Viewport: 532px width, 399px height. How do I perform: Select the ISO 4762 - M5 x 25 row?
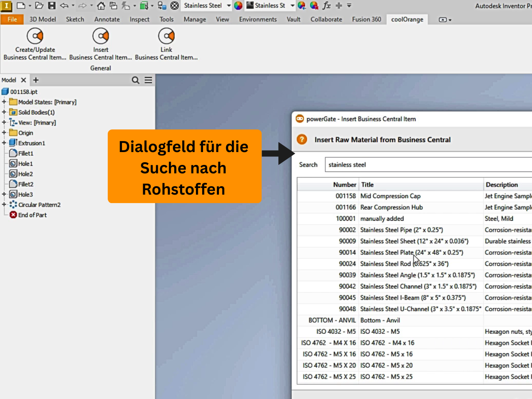(x=415, y=377)
